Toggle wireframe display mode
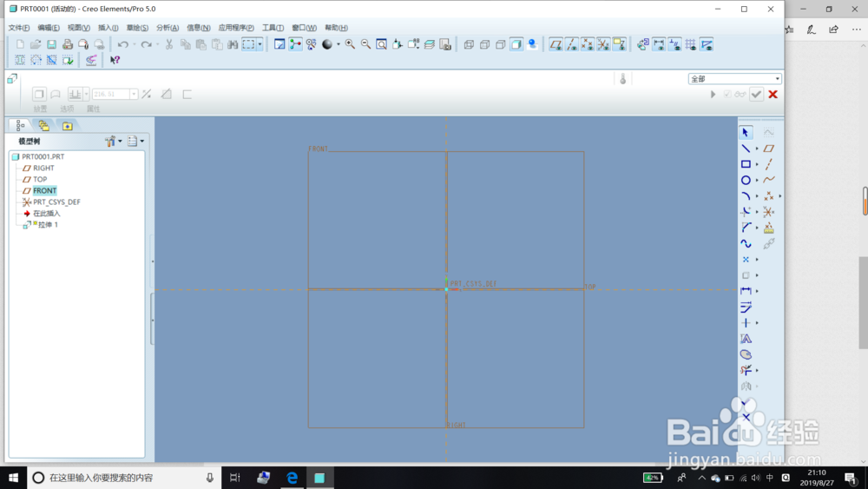868x489 pixels. tap(469, 44)
